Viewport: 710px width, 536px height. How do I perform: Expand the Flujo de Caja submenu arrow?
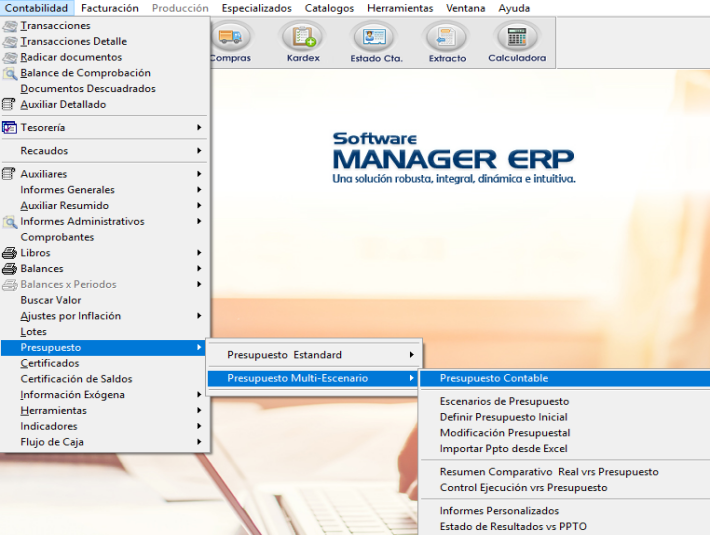tap(199, 442)
